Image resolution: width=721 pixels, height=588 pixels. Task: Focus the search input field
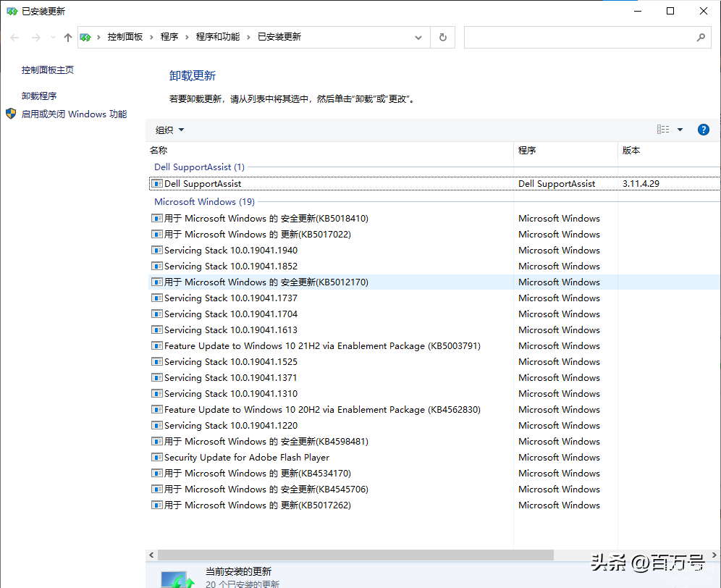[579, 37]
